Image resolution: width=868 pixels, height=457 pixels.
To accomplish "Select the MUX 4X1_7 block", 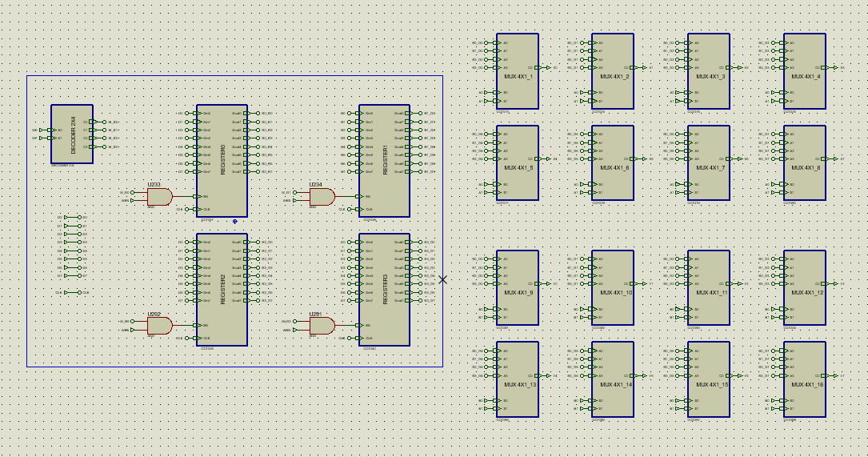I will click(709, 162).
